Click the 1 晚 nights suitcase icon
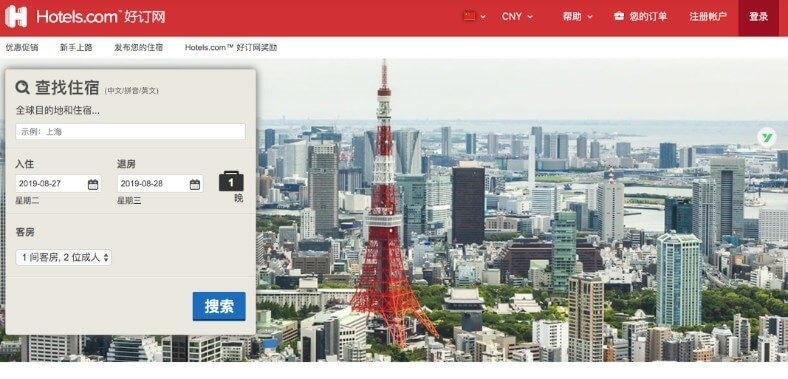This screenshot has width=788, height=379. (x=231, y=181)
